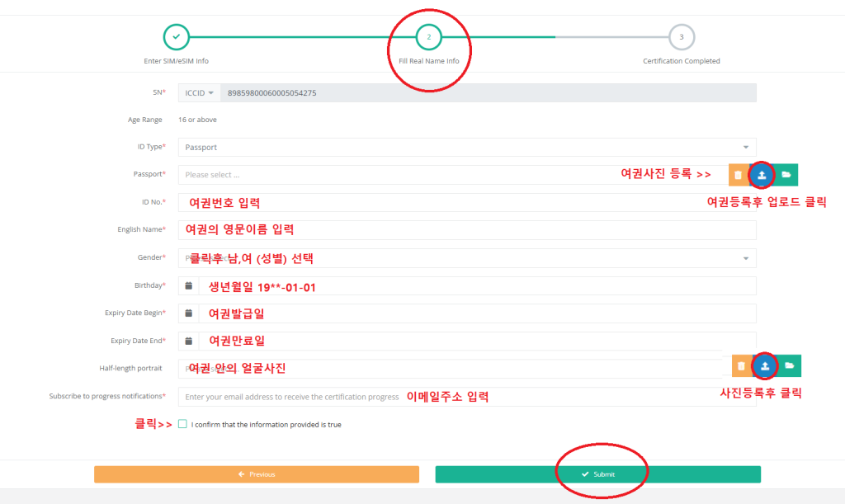
Task: Click the Expiry Date Begin calendar icon
Action: [x=188, y=313]
